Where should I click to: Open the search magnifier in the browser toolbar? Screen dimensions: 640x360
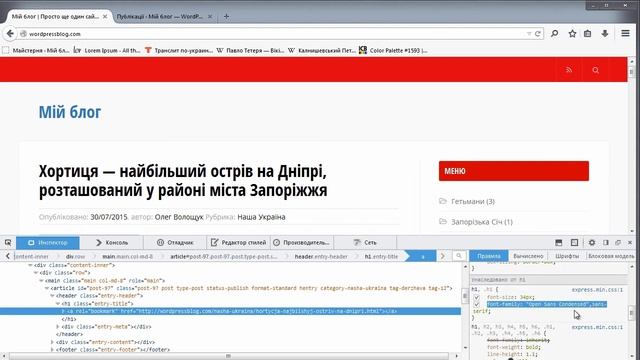click(554, 33)
